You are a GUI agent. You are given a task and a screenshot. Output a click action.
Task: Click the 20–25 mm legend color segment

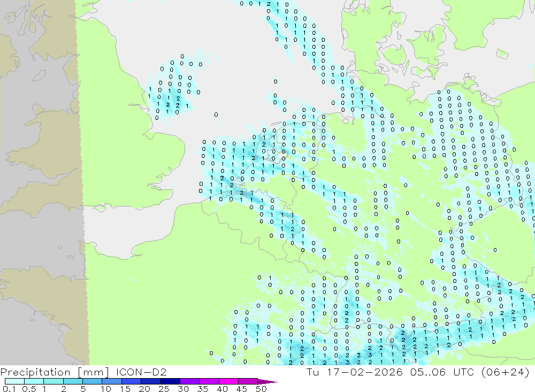click(150, 381)
